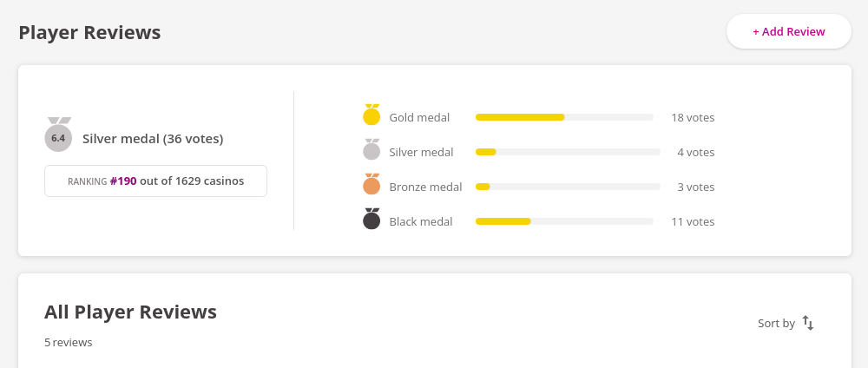Screen dimensions: 868x368
Task: Click the Silver medal (36 votes) label
Action: tap(153, 138)
